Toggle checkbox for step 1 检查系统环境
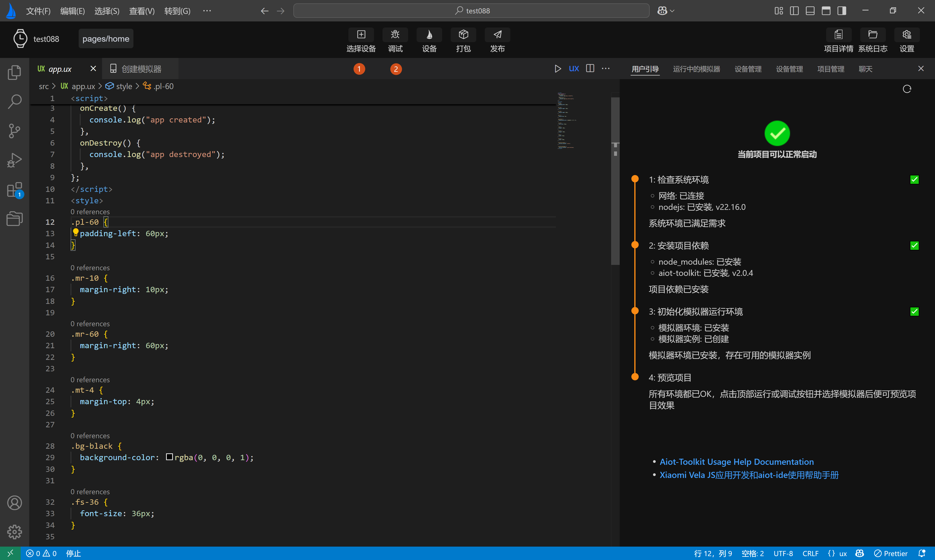 [914, 180]
